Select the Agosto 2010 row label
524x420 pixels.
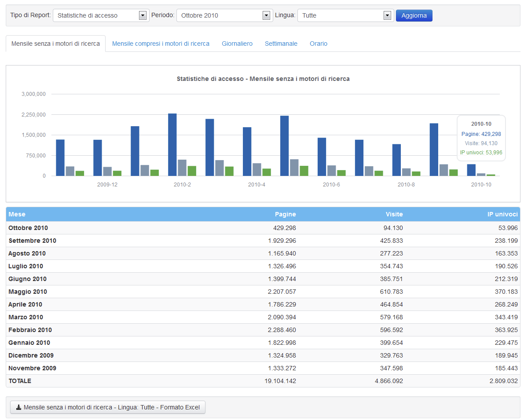(x=27, y=253)
